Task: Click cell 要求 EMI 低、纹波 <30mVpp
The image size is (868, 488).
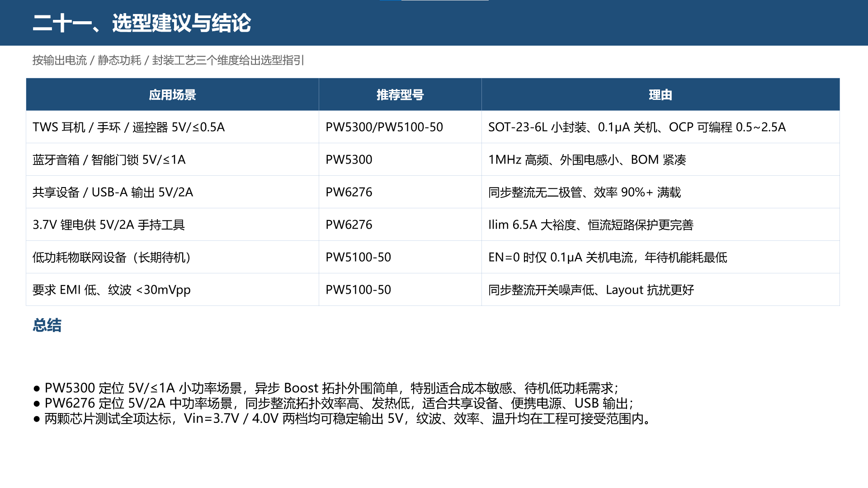Action: (x=172, y=290)
